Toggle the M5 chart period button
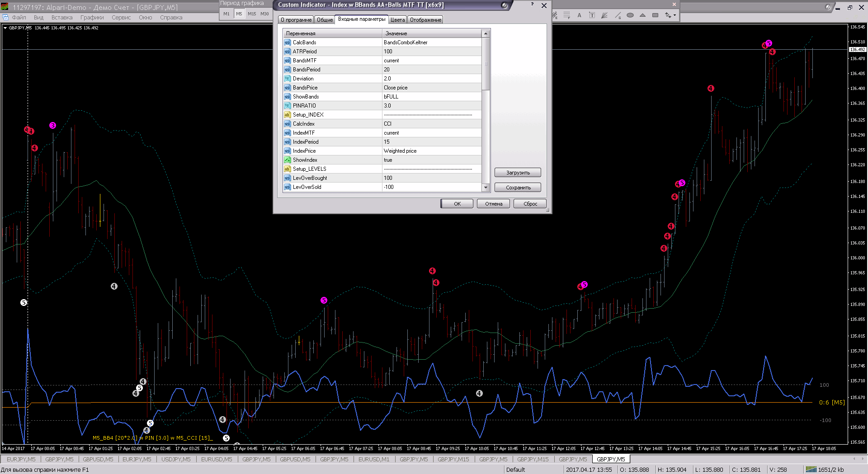This screenshot has height=474, width=868. click(239, 14)
